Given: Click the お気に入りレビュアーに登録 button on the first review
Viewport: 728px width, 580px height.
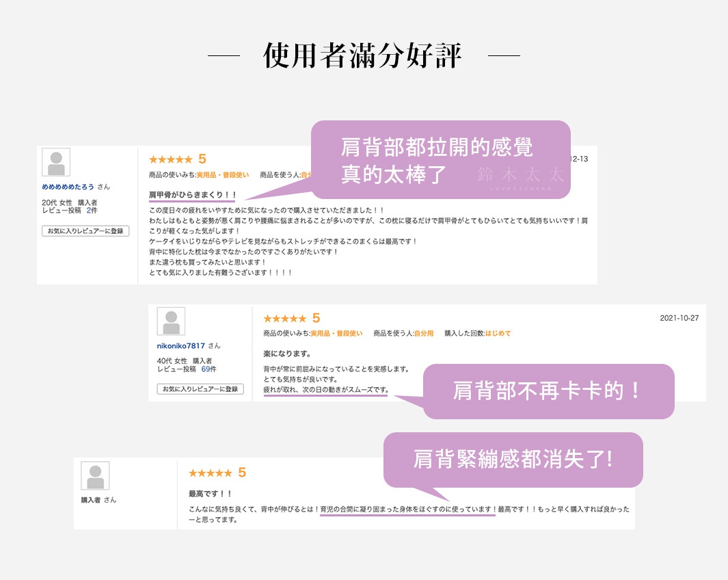Looking at the screenshot, I should click(85, 231).
